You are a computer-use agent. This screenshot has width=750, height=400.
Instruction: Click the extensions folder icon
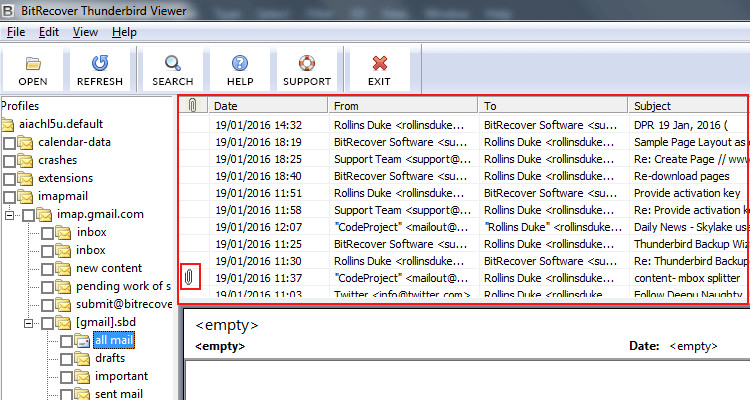(x=25, y=178)
